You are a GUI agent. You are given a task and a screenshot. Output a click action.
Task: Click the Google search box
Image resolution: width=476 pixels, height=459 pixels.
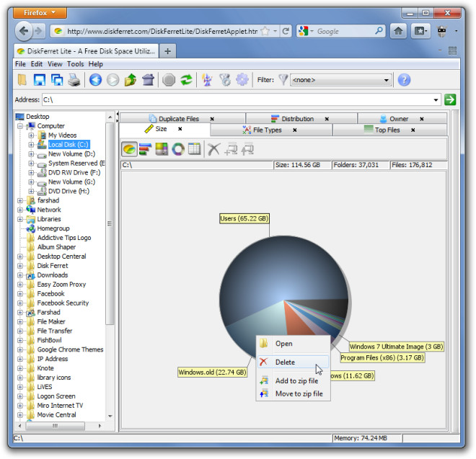(x=346, y=32)
